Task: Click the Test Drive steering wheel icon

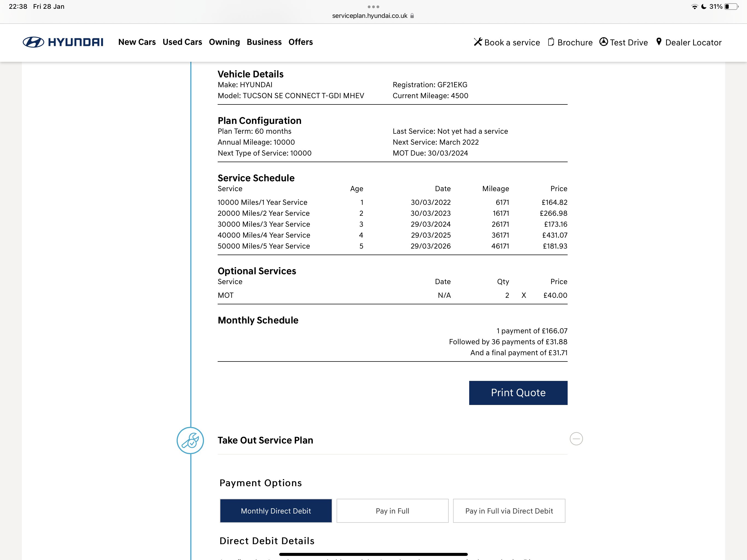Action: click(603, 42)
